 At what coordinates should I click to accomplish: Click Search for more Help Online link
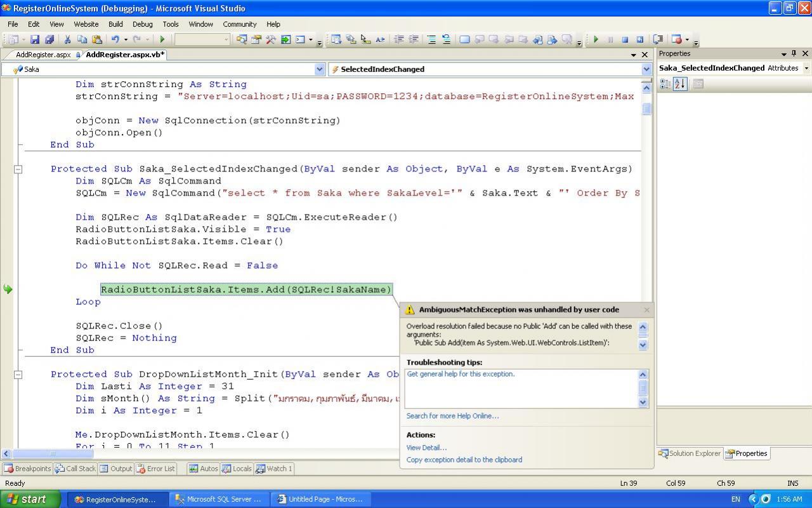(x=452, y=416)
